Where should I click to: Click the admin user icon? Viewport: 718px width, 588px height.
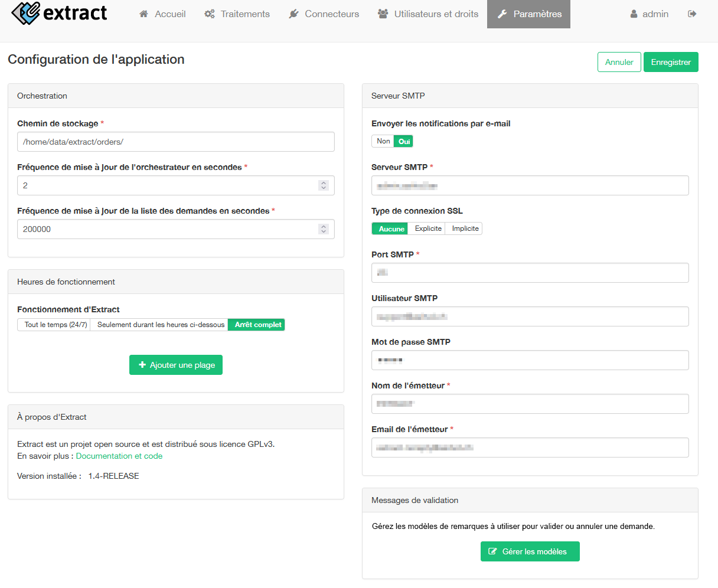634,14
